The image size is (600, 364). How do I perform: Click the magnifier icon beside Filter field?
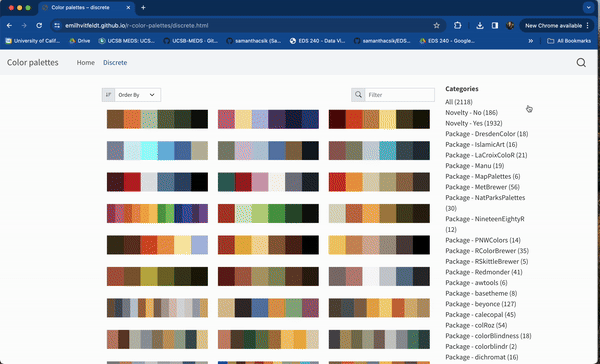[x=358, y=95]
